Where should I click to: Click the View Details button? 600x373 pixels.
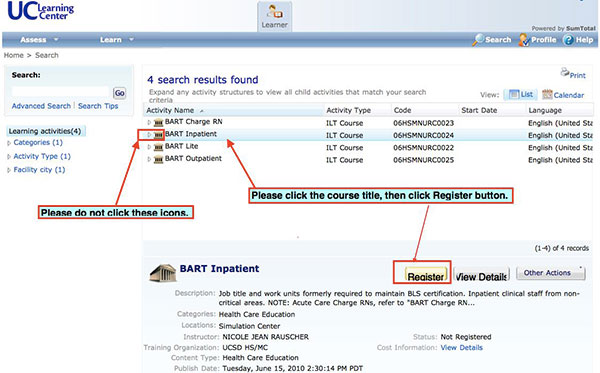tap(481, 275)
